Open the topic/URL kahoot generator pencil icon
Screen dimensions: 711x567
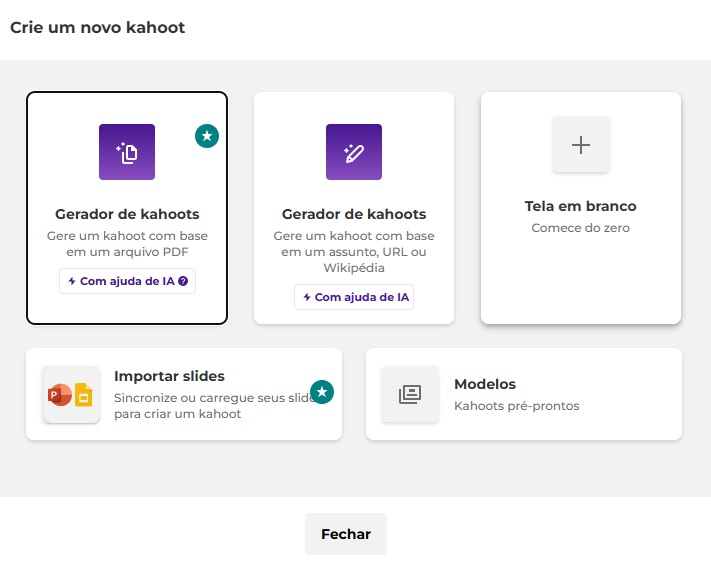(x=354, y=152)
